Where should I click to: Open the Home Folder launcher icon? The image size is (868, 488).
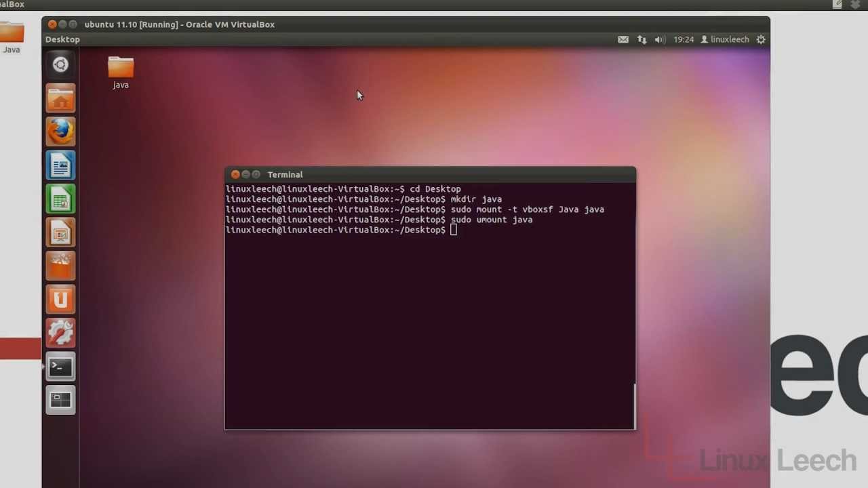pyautogui.click(x=60, y=98)
